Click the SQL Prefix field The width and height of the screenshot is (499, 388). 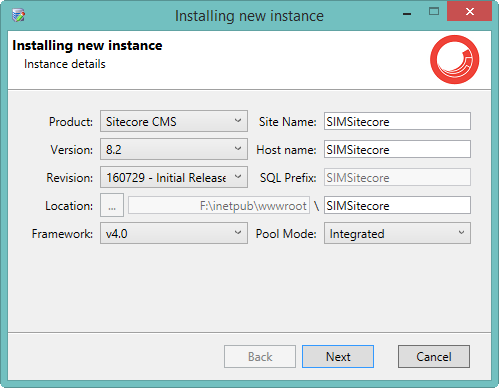397,177
